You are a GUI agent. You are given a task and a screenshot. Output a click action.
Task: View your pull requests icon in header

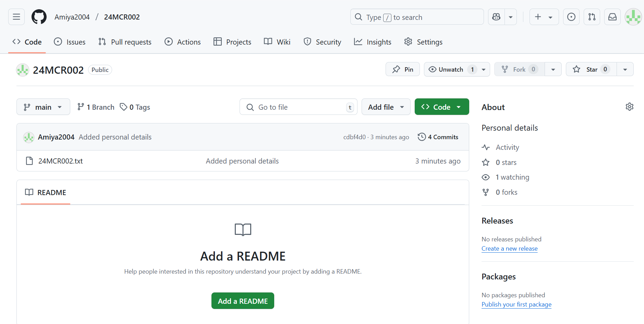pos(592,17)
